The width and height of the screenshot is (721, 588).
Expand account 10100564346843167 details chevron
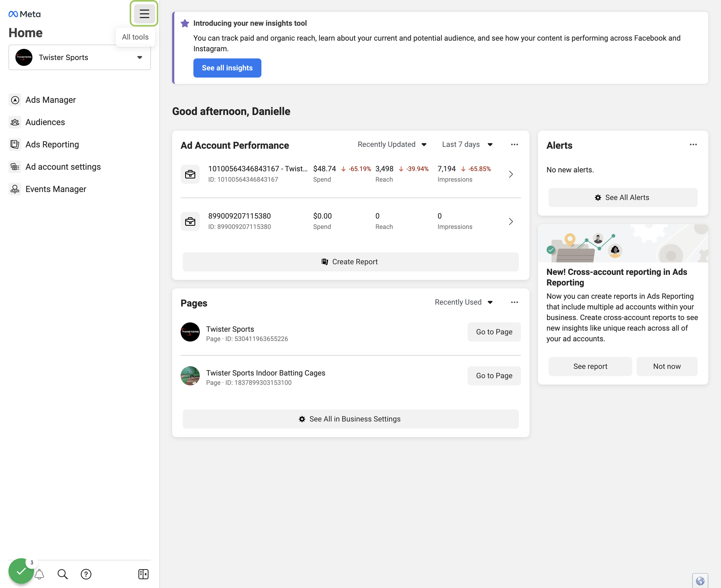pos(511,174)
